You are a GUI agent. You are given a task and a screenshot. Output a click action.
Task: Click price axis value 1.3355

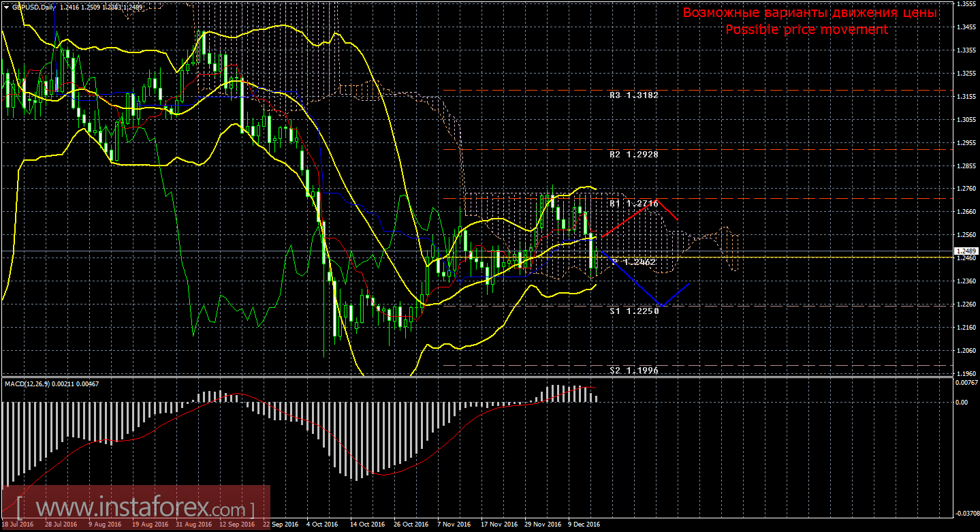(966, 50)
